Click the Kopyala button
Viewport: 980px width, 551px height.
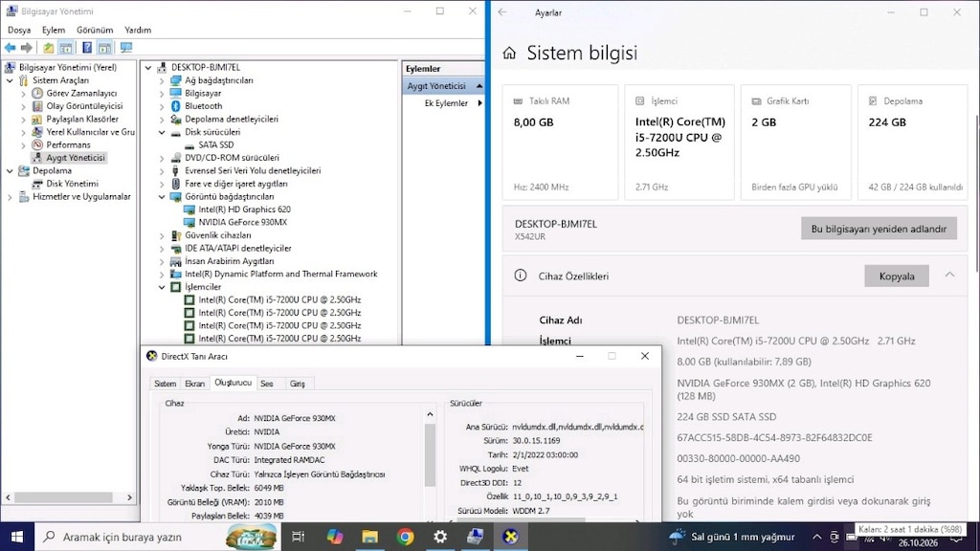pyautogui.click(x=896, y=276)
